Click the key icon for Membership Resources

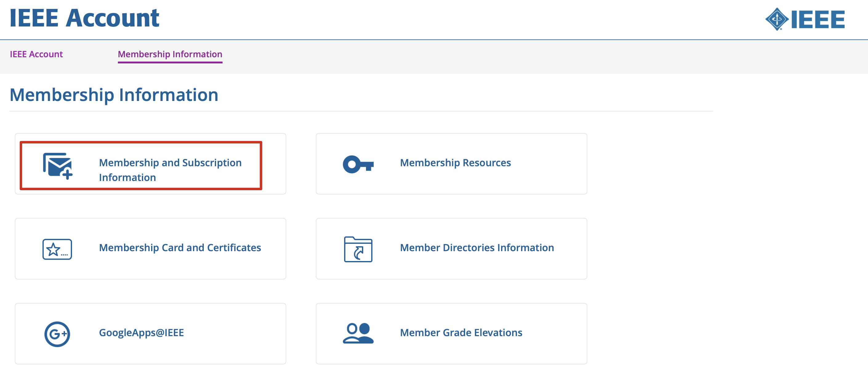coord(358,164)
